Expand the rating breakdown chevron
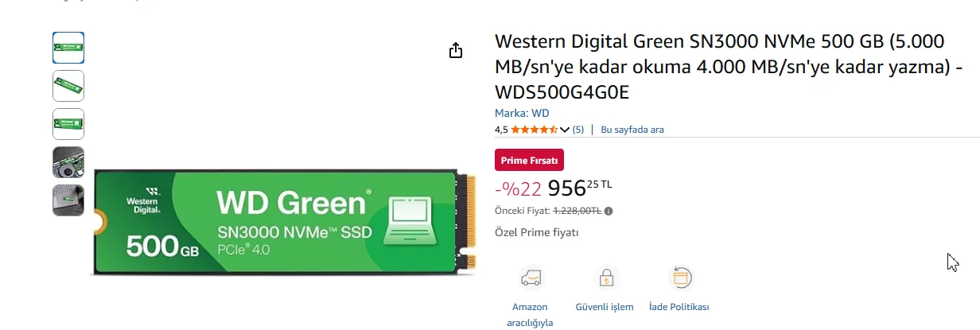The height and width of the screenshot is (330, 980). click(x=565, y=130)
